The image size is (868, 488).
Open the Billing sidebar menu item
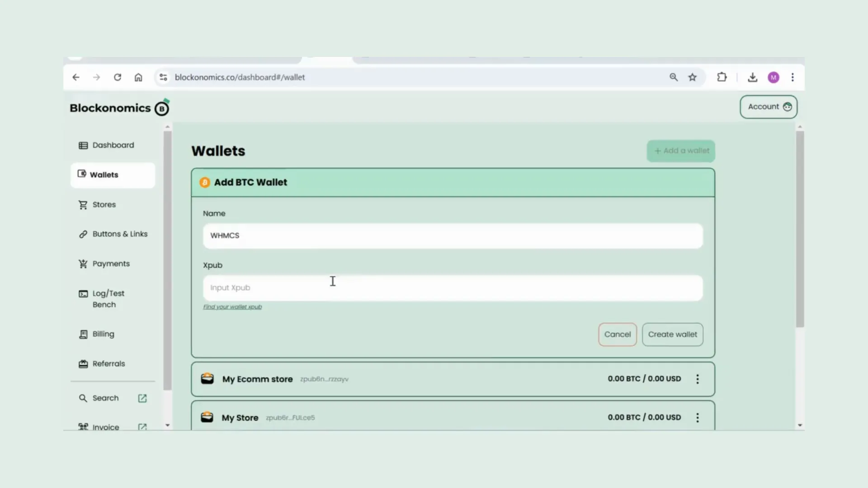coord(103,333)
